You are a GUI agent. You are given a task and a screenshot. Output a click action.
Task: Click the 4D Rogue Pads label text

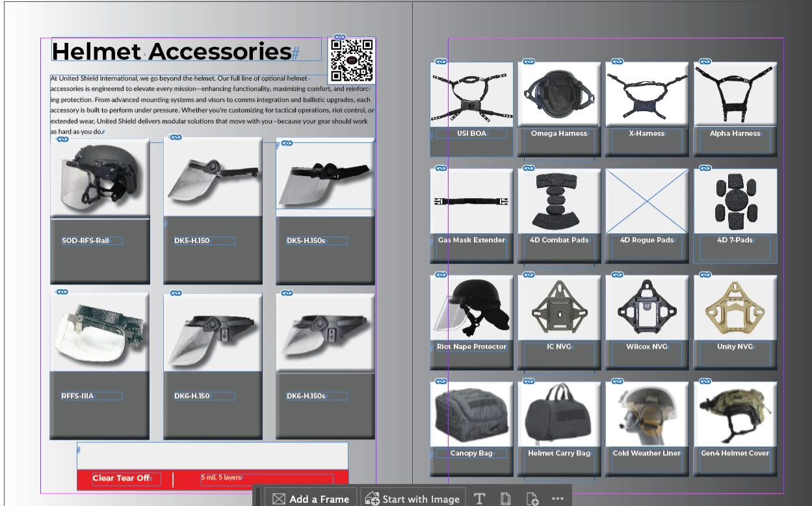[x=646, y=240]
